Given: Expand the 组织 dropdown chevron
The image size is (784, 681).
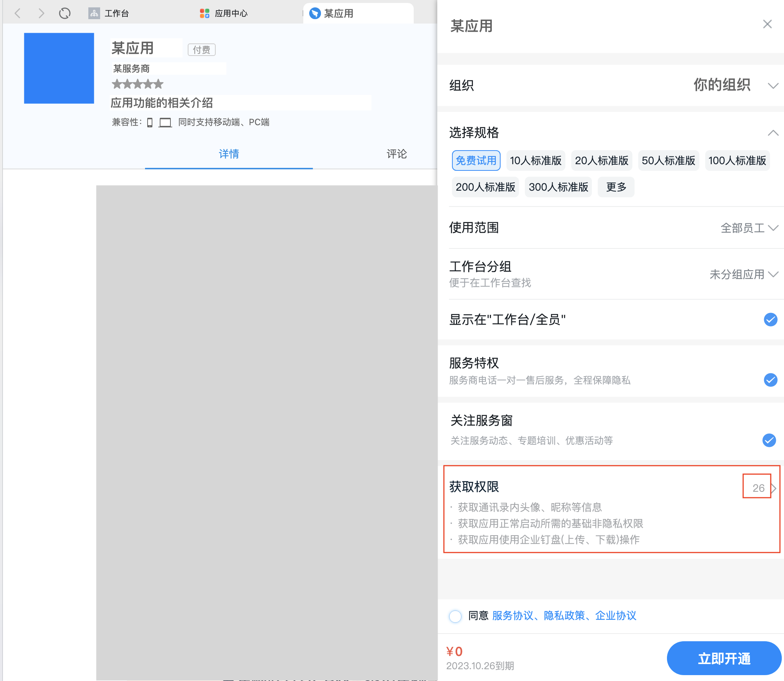Looking at the screenshot, I should pyautogui.click(x=773, y=86).
